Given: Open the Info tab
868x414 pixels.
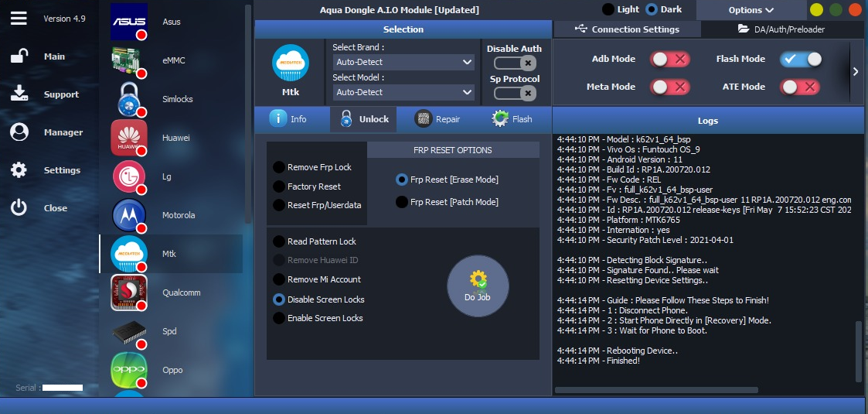Looking at the screenshot, I should [x=291, y=119].
